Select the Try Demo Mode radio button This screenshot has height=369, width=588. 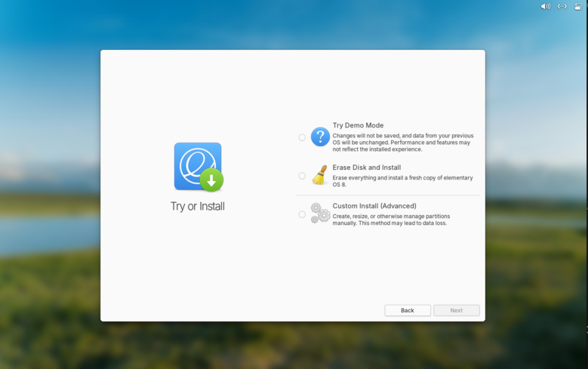click(302, 137)
